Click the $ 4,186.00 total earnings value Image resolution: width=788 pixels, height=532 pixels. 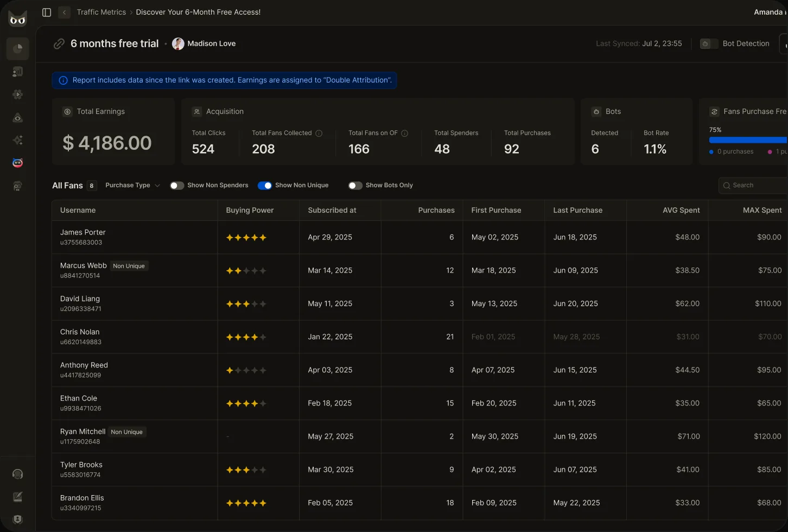pyautogui.click(x=107, y=143)
